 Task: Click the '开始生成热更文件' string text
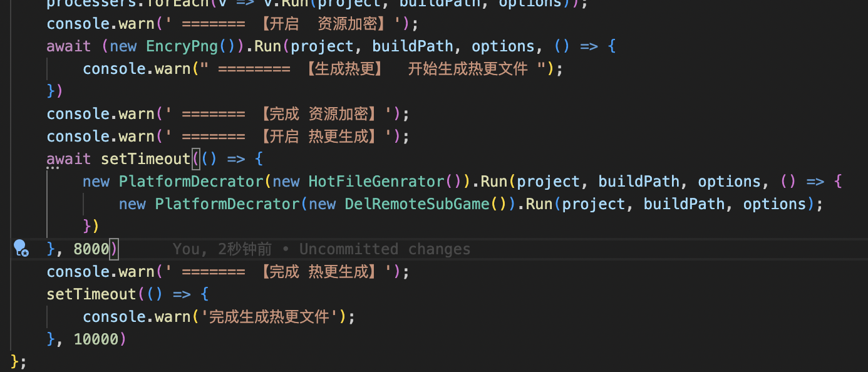[x=468, y=69]
